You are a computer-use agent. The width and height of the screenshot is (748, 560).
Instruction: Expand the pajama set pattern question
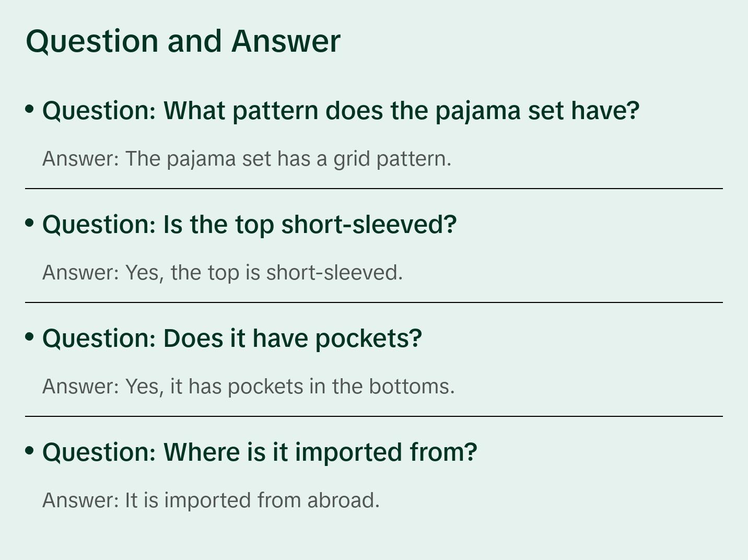pos(341,111)
